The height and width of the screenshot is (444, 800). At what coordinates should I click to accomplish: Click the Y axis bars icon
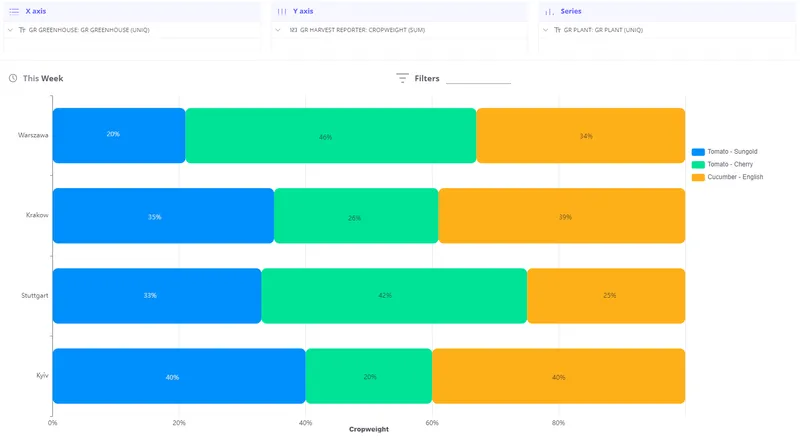point(282,11)
